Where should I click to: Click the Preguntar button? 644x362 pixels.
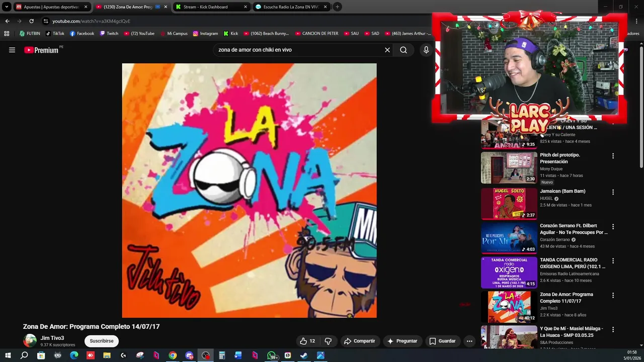402,341
